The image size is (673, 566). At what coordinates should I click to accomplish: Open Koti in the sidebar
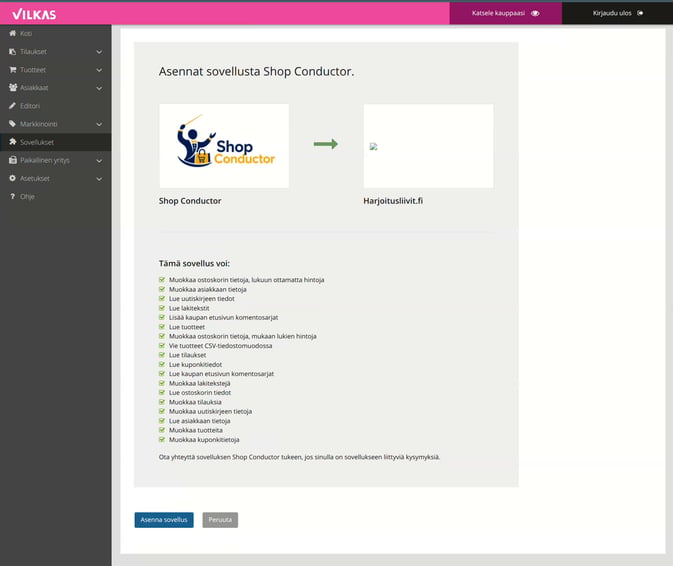click(x=56, y=33)
